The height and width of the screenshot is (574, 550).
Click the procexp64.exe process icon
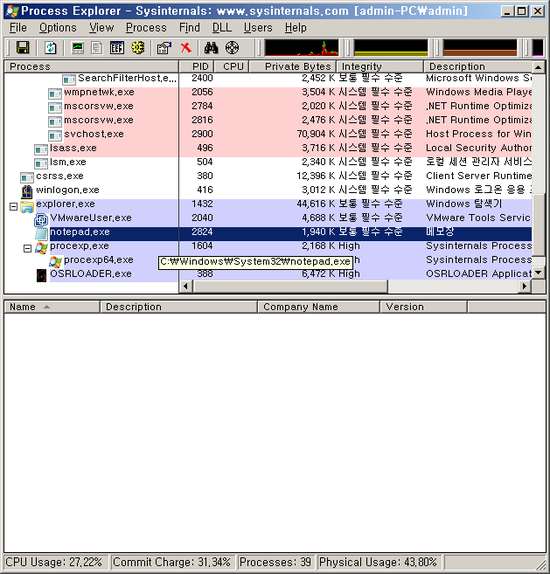[55, 262]
